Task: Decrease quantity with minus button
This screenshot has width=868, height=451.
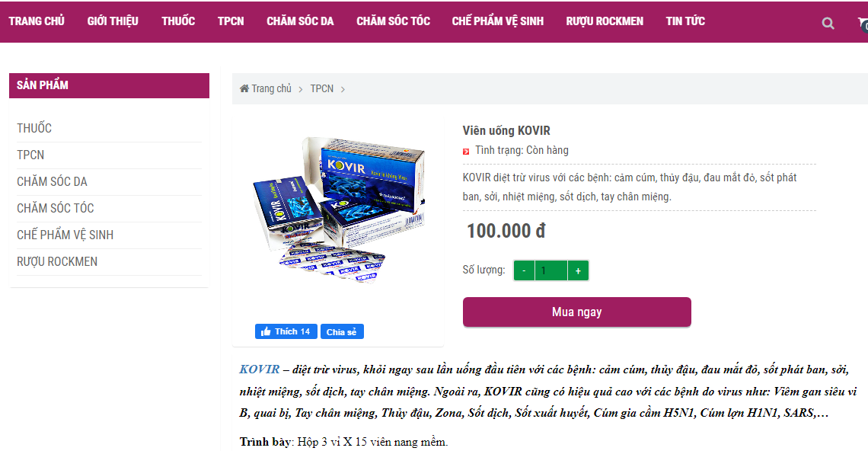Action: [525, 270]
